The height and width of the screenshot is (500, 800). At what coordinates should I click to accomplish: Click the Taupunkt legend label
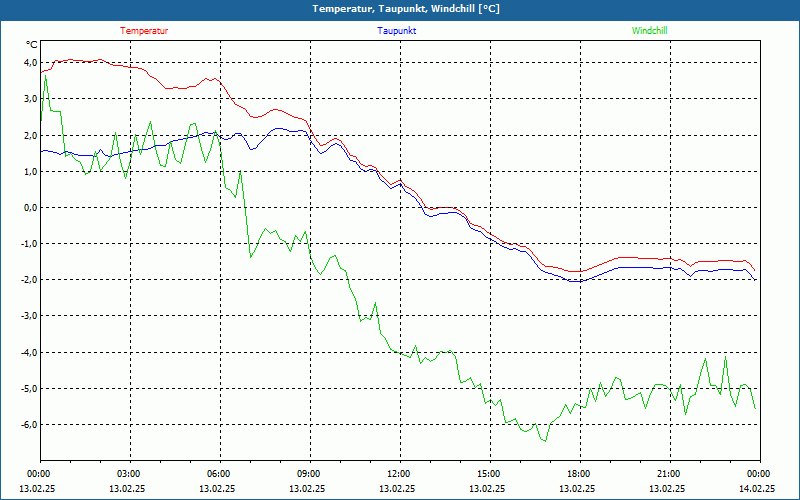[396, 31]
